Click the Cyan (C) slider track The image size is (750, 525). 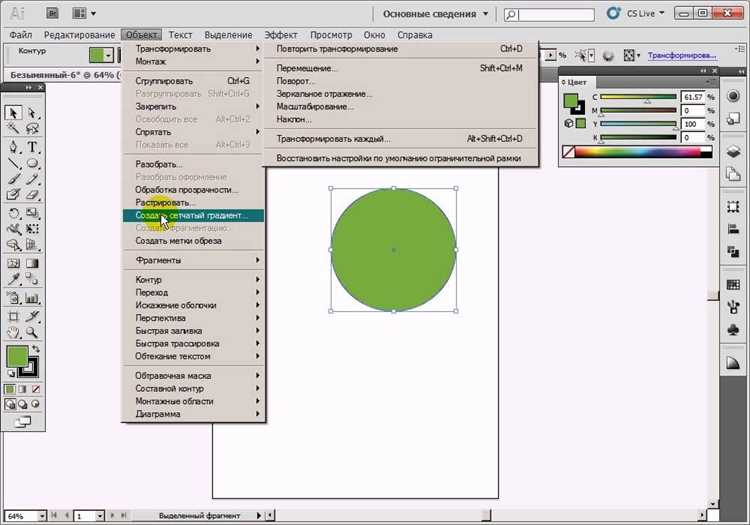638,97
